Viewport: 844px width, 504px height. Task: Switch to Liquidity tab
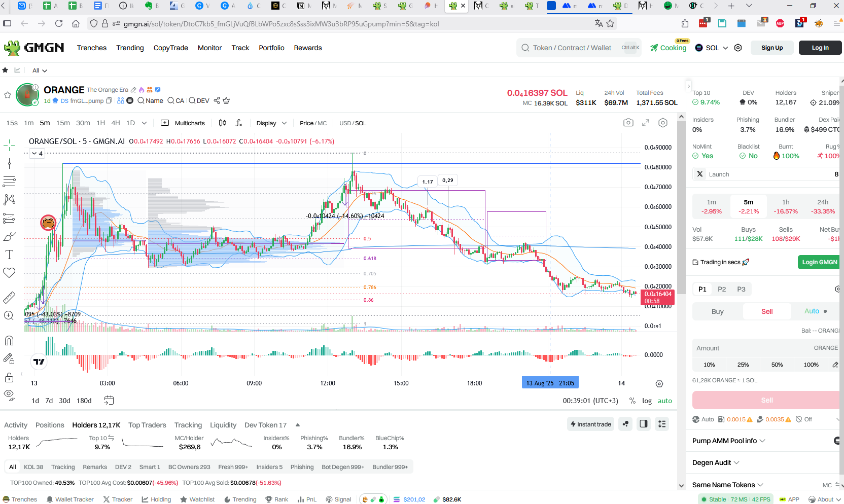(223, 425)
